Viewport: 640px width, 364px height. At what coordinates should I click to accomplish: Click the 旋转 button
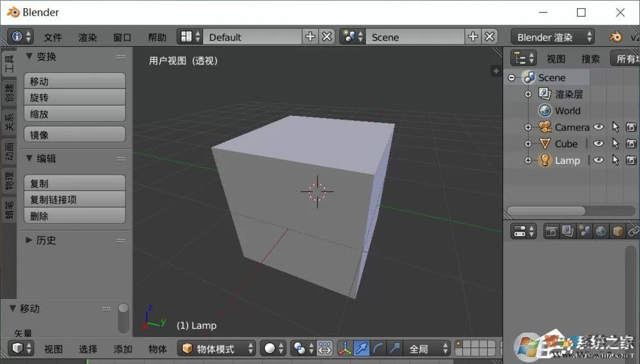75,97
